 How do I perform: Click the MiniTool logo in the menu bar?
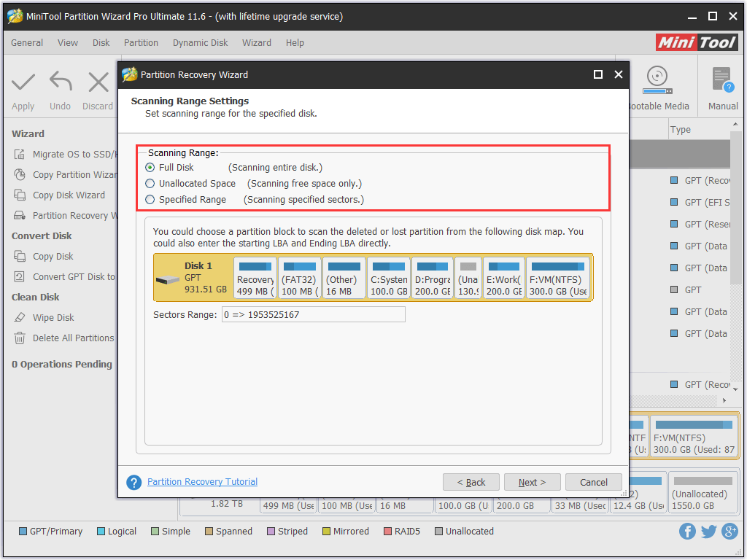click(697, 43)
